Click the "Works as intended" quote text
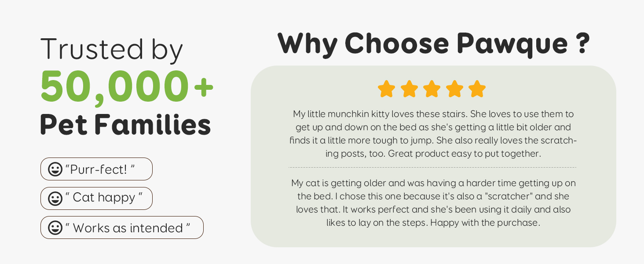Viewport: 644px width, 264px height. click(x=128, y=228)
